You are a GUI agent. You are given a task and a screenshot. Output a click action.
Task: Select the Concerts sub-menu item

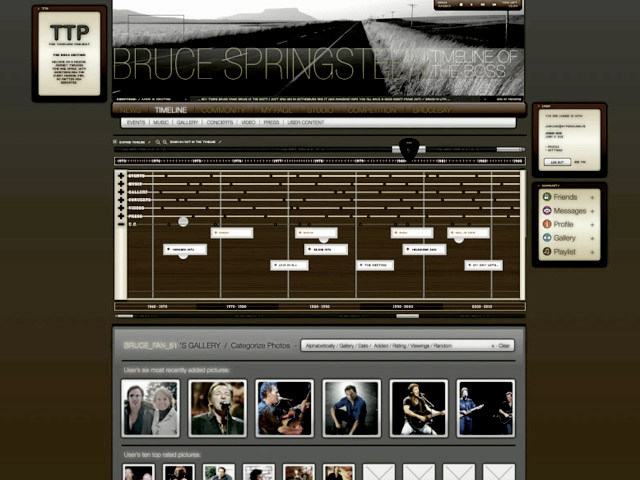[220, 122]
